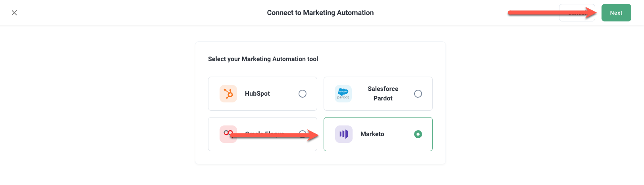
Task: Click the Marketo text label
Action: point(372,134)
